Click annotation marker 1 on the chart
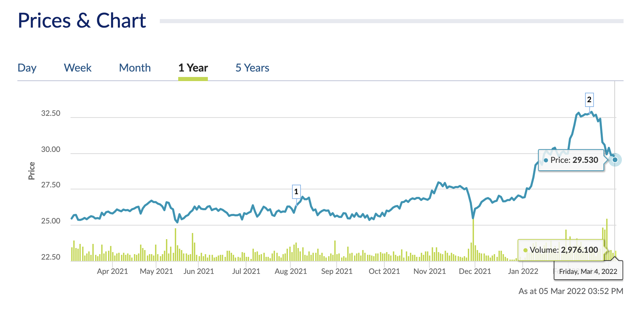 click(x=296, y=191)
